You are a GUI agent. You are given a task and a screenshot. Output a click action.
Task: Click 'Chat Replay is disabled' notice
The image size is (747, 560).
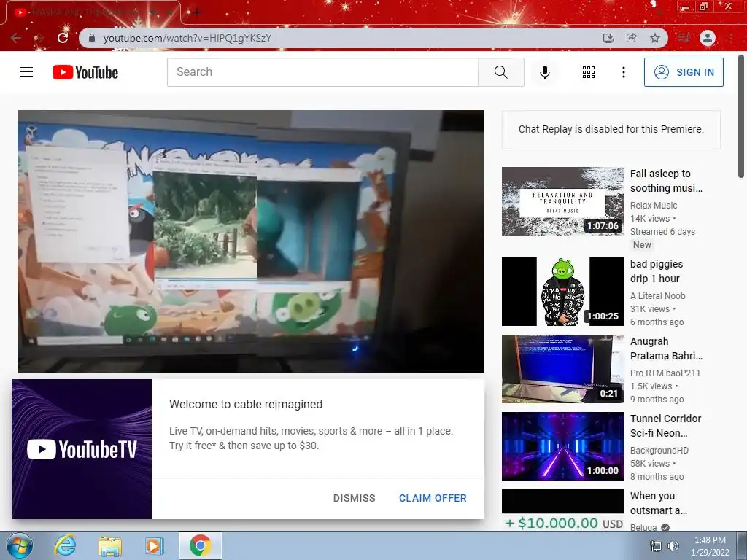pos(611,129)
